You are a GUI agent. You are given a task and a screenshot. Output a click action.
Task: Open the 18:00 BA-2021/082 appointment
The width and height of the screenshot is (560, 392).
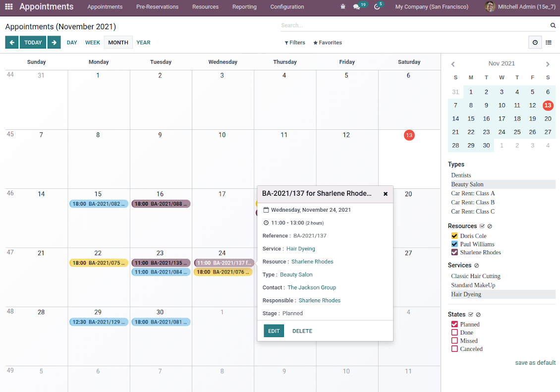(x=99, y=204)
